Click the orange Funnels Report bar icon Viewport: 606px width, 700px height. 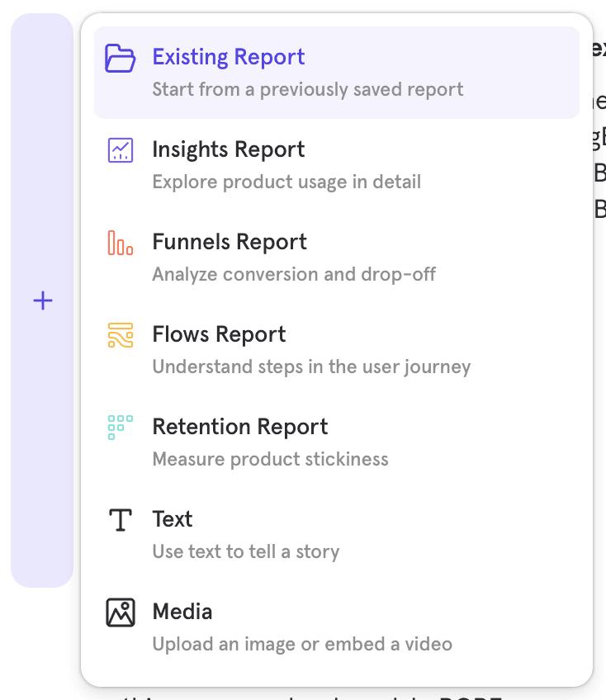[121, 243]
